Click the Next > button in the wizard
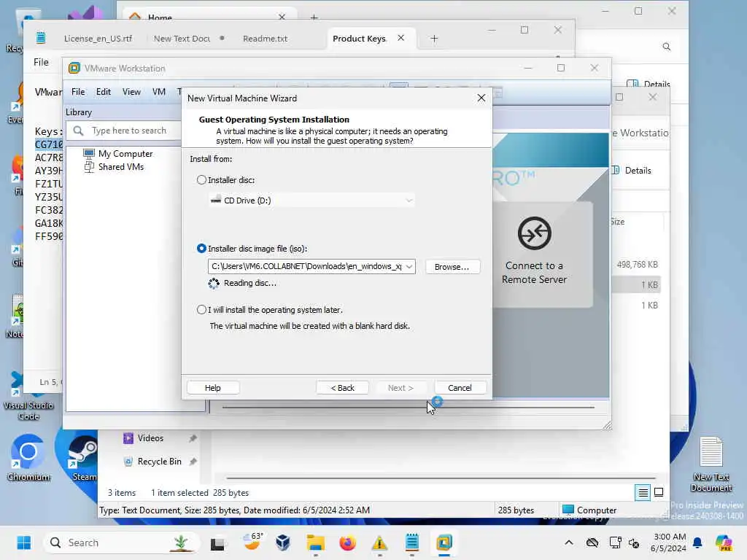Viewport: 747px width, 560px height. point(400,388)
